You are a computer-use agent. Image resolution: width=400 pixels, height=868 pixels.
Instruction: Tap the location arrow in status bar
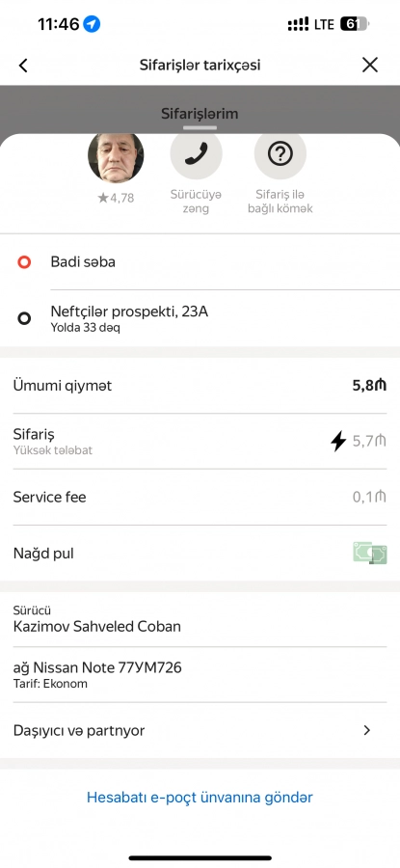click(x=92, y=24)
